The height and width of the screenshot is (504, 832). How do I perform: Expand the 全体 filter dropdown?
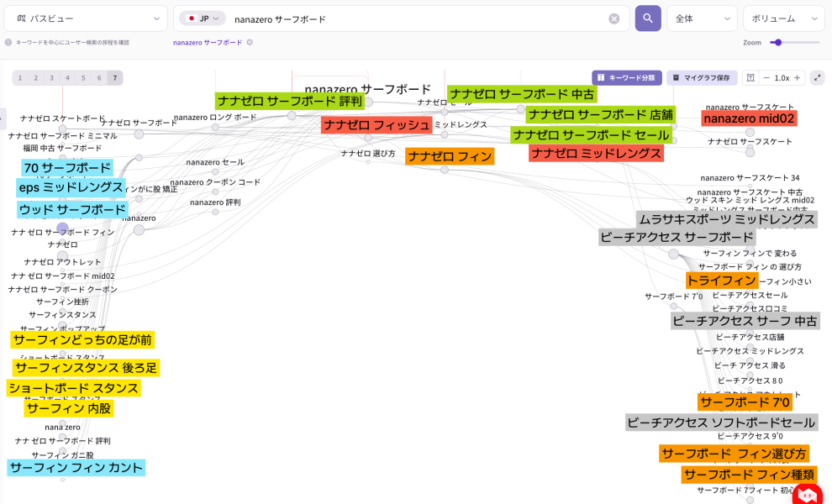click(x=702, y=18)
